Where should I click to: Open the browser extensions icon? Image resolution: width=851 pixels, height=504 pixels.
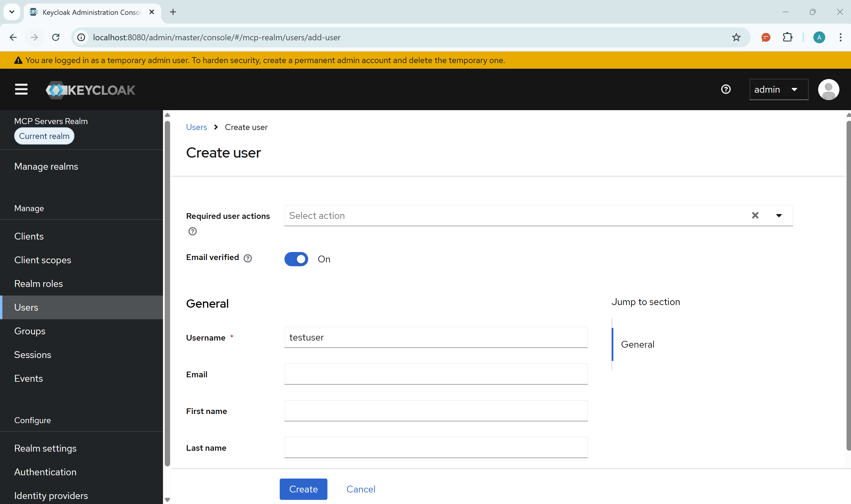point(788,37)
